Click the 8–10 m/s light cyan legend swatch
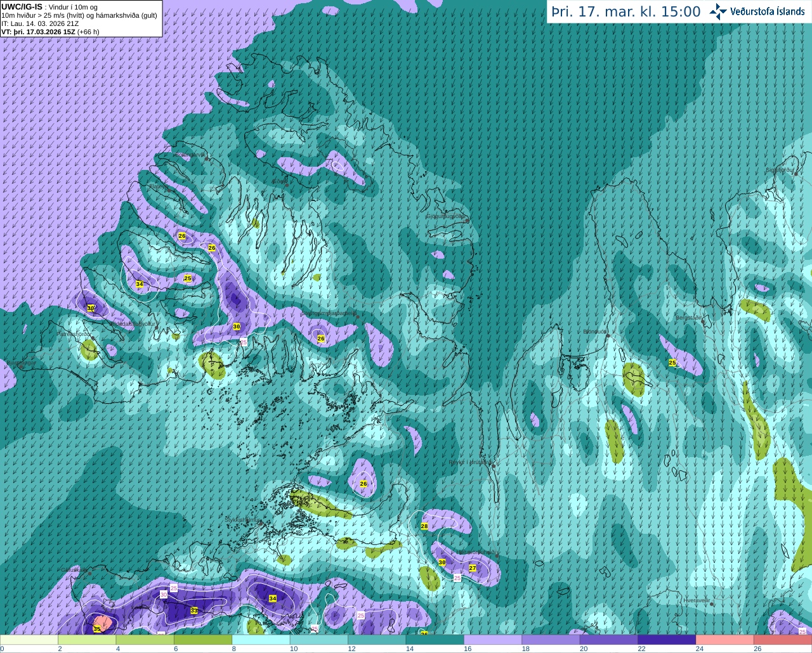This screenshot has height=653, width=812. 261,640
